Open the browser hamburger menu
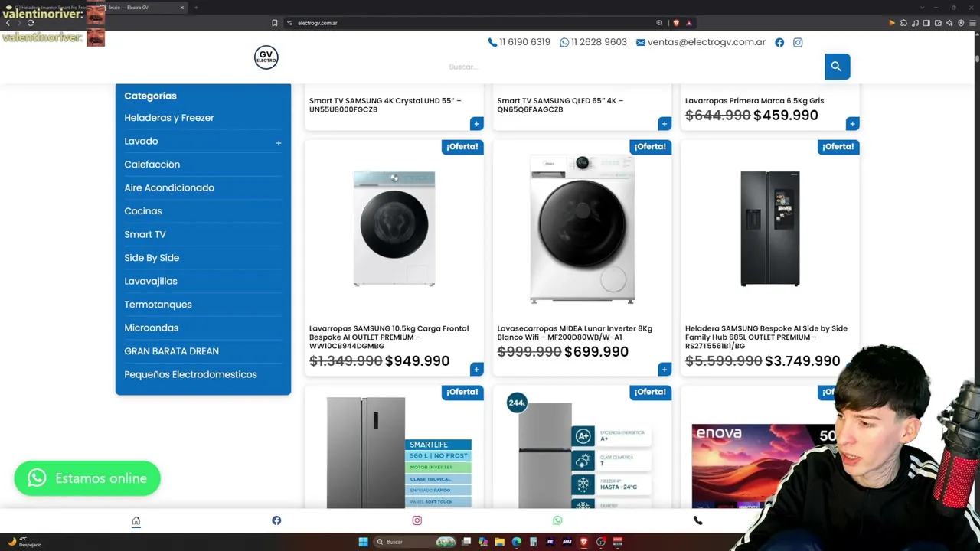980x551 pixels. point(973,23)
